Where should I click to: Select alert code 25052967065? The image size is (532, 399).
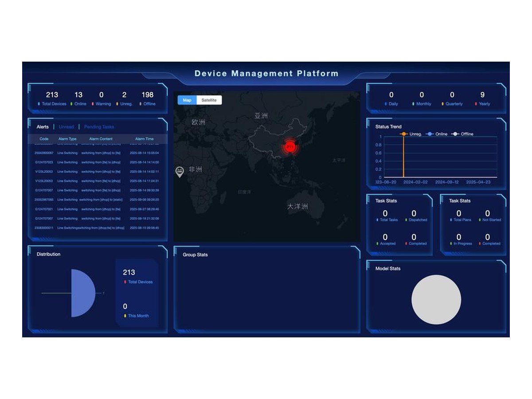(44, 200)
